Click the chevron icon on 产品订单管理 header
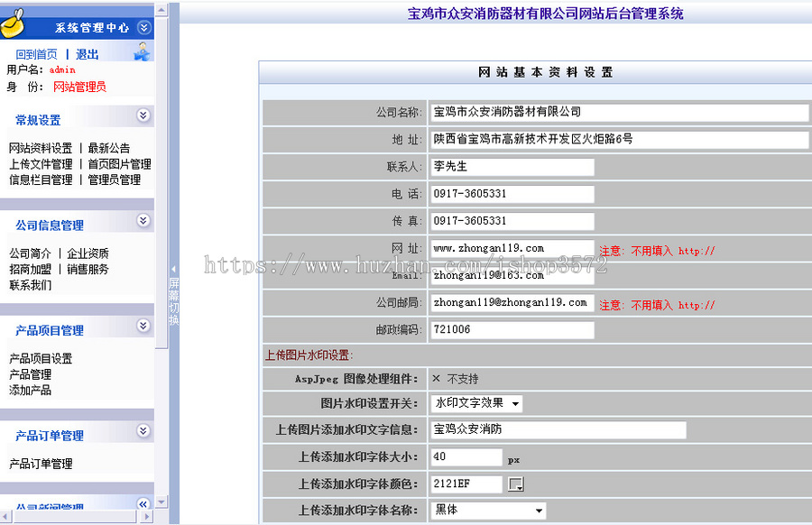The width and height of the screenshot is (812, 525). tap(143, 430)
